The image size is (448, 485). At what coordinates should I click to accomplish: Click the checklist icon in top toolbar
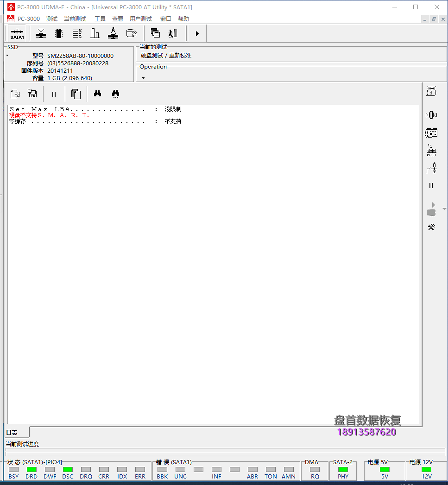[x=77, y=33]
